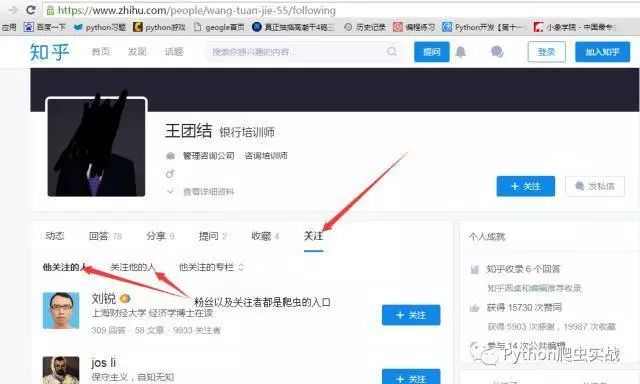Follow jos li with the 关注 button
The height and width of the screenshot is (384, 640).
[x=411, y=377]
